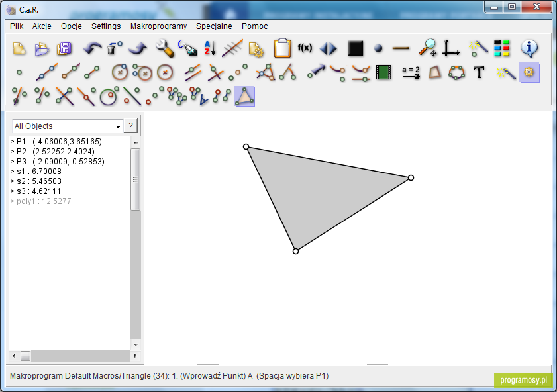Open the Settings menu

tap(106, 26)
